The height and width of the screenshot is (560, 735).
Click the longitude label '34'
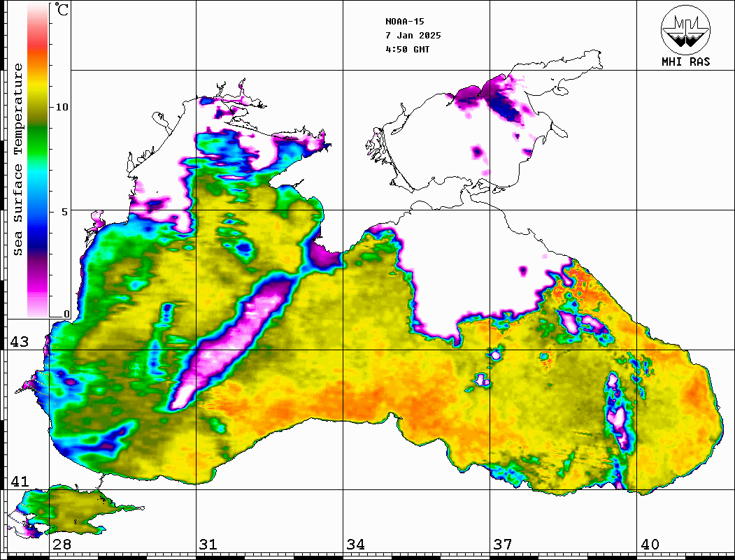pyautogui.click(x=356, y=545)
